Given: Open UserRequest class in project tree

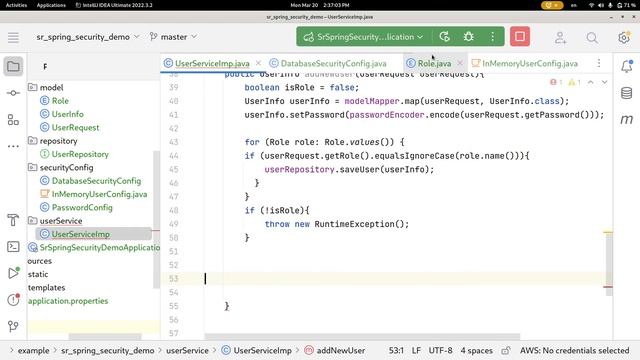Looking at the screenshot, I should click(76, 127).
